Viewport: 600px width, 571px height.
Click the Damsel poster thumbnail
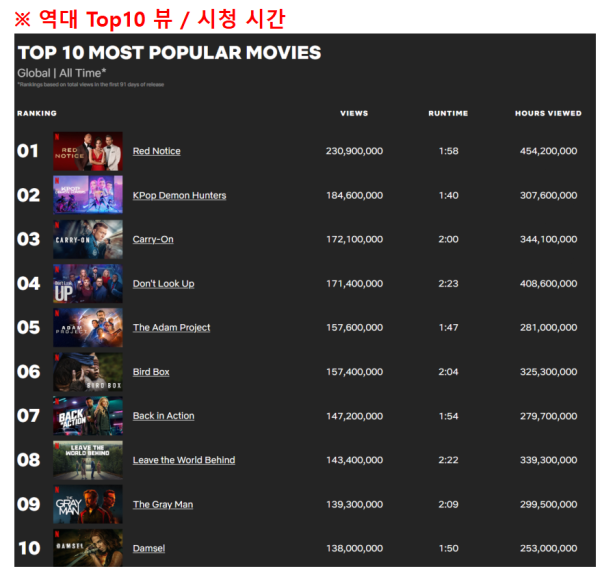88,548
